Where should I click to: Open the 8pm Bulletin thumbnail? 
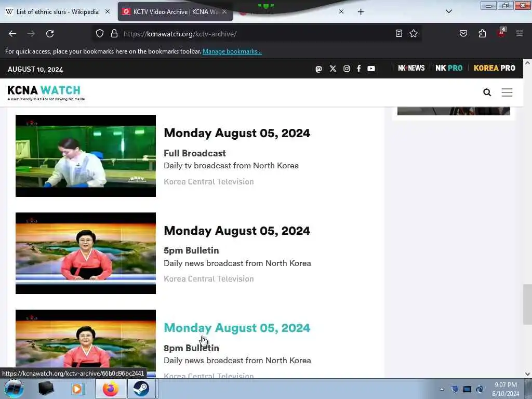click(x=86, y=344)
